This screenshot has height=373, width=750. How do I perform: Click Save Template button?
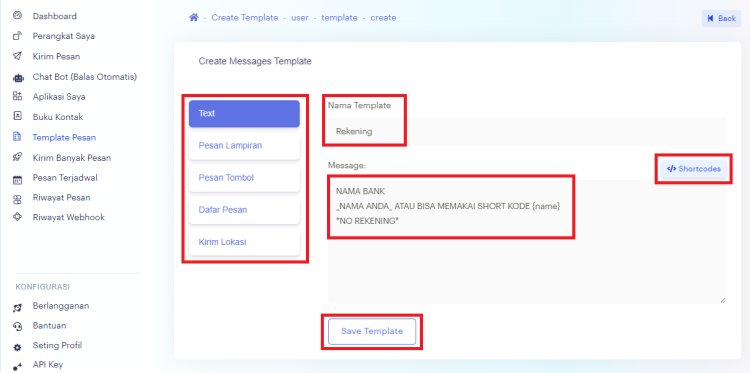(x=372, y=331)
